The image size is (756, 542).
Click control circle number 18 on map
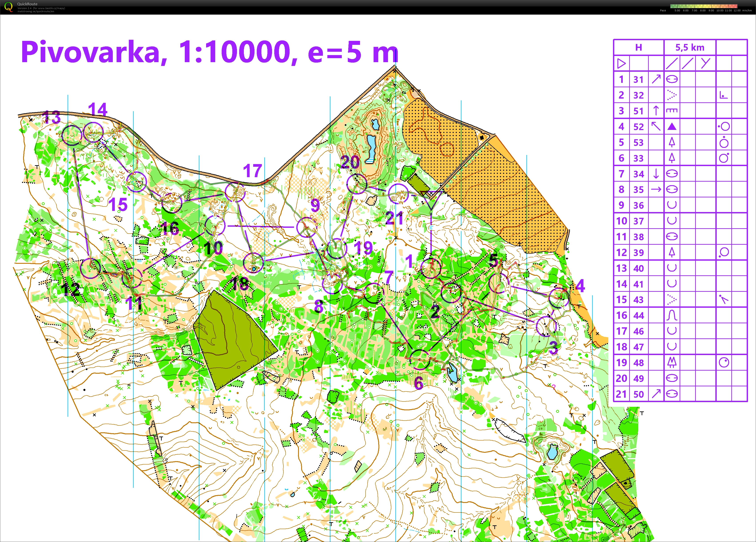coord(253,263)
